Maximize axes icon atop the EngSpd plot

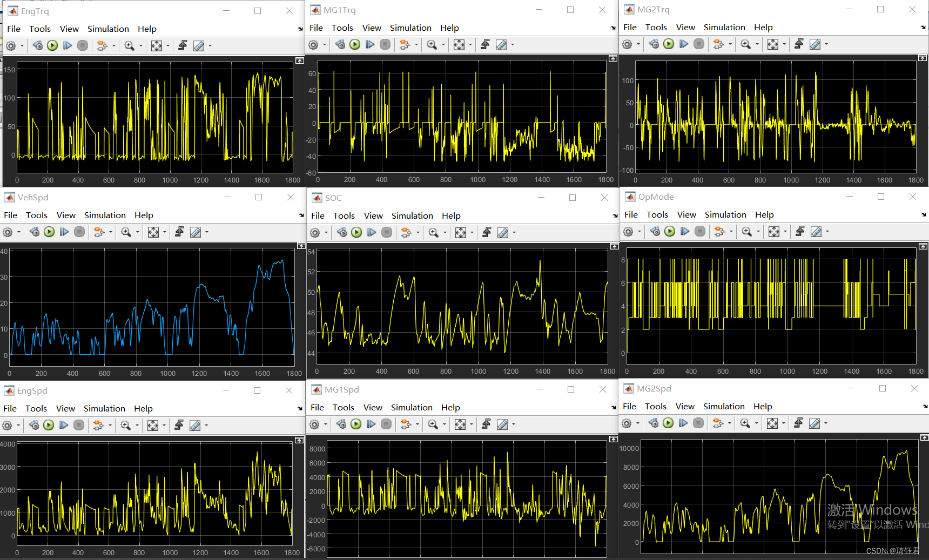pos(299,440)
